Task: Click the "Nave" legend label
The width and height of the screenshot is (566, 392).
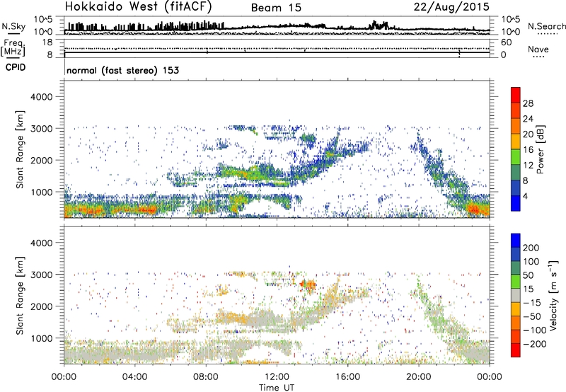Action: [x=538, y=49]
